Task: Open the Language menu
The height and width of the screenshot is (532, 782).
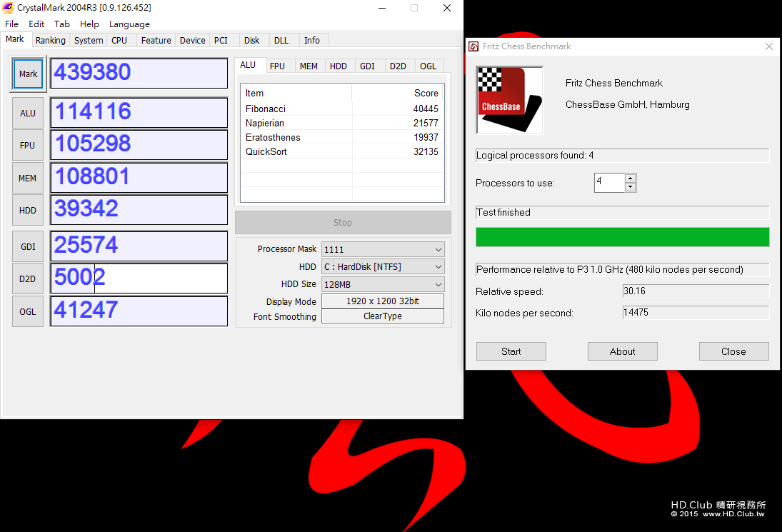Action: (x=129, y=24)
